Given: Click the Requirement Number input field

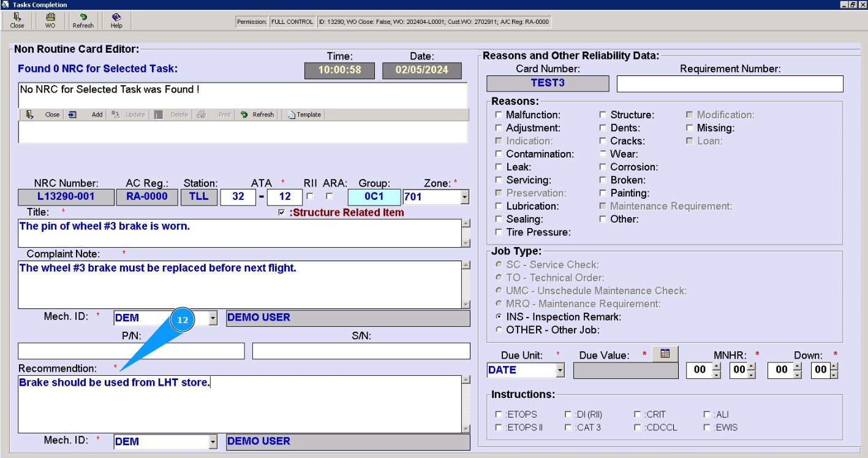Looking at the screenshot, I should [730, 84].
